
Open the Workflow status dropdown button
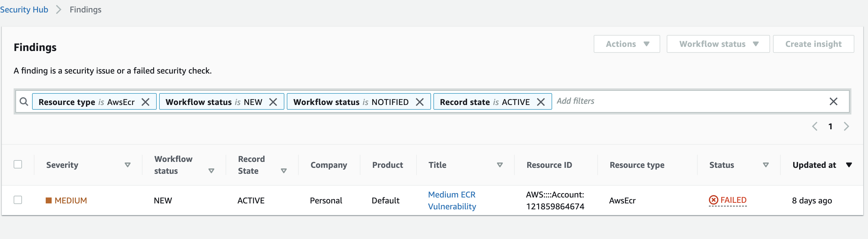pos(718,44)
